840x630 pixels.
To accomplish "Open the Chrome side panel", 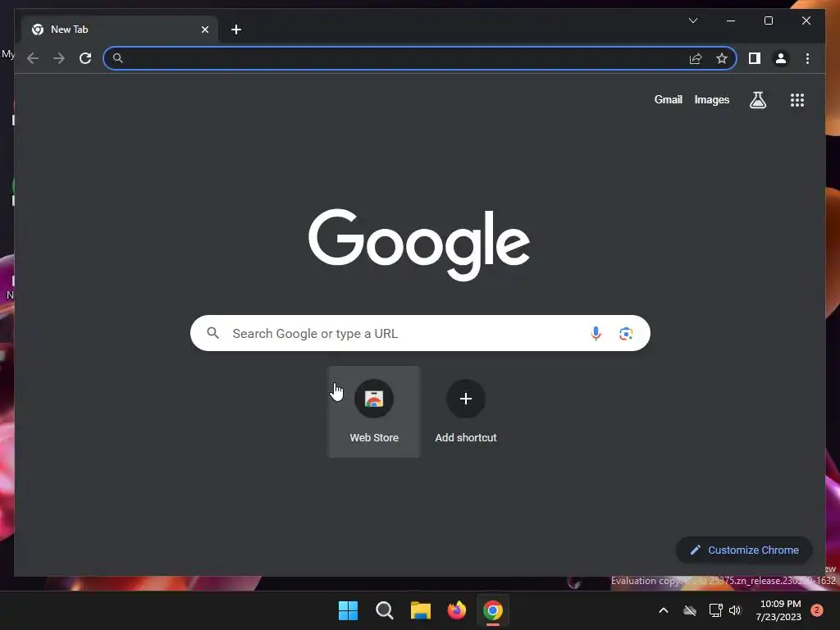I will click(x=755, y=58).
